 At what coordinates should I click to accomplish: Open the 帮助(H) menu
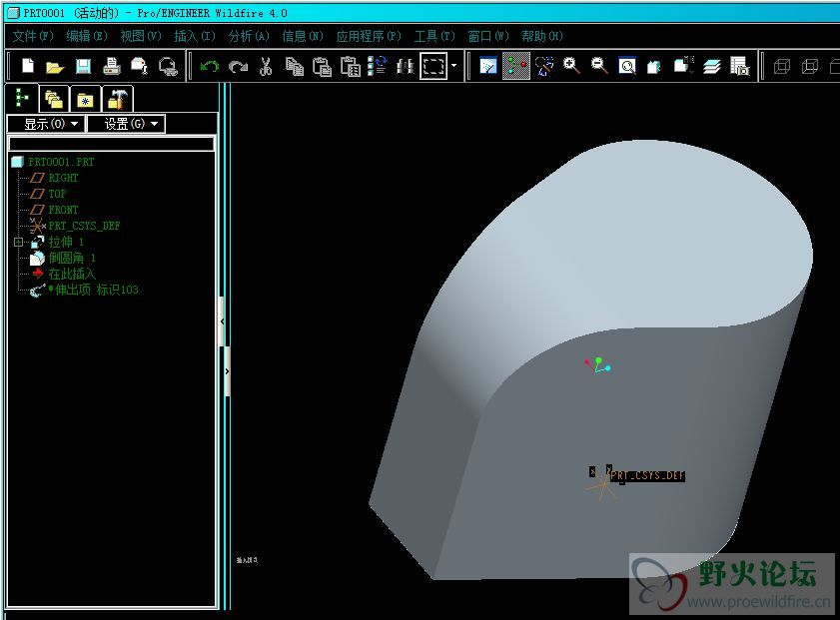(542, 36)
